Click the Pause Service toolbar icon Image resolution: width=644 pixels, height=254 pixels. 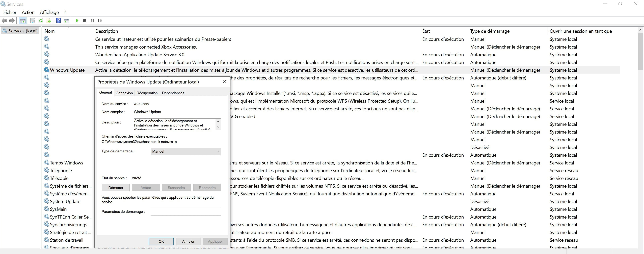pos(92,20)
